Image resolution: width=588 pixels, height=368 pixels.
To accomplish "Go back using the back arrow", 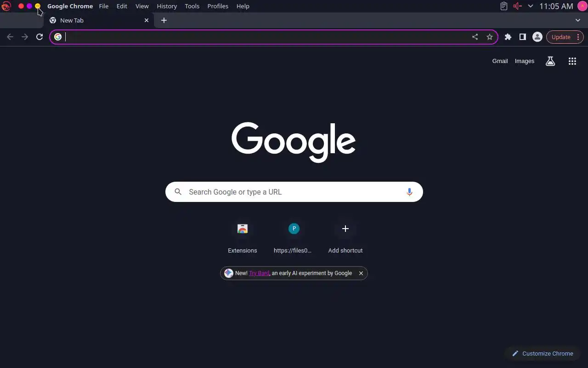I will click(x=10, y=37).
